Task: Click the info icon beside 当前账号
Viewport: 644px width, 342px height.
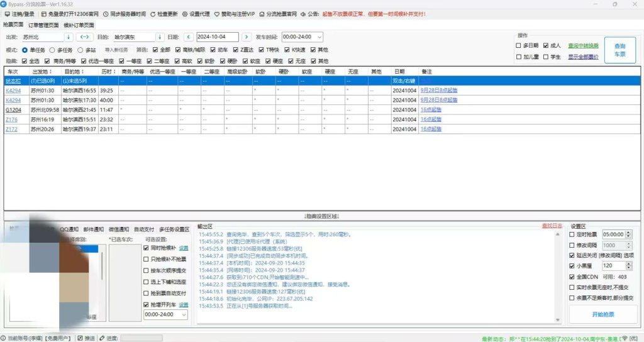Action: (4, 338)
